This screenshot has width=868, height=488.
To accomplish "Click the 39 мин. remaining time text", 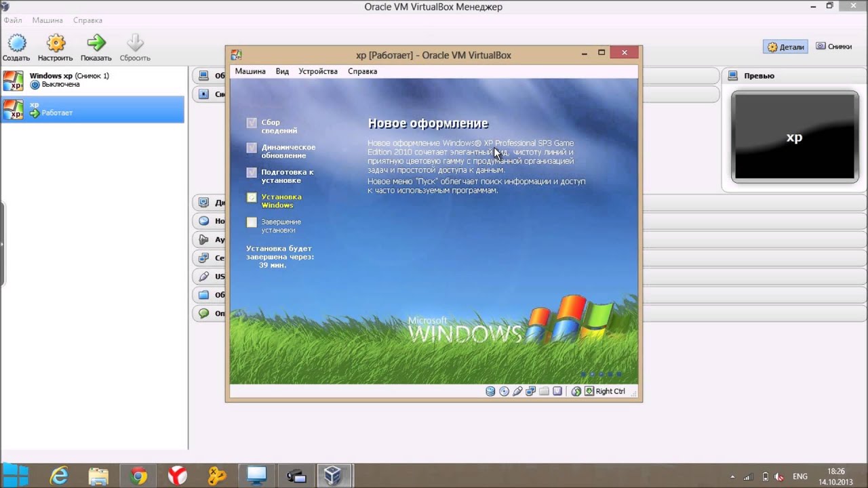I will (272, 265).
